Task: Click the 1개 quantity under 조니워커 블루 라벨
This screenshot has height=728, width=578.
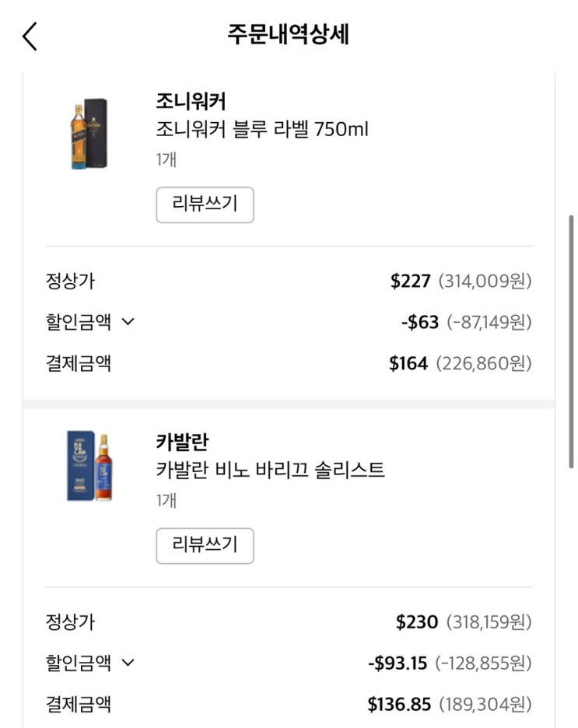Action: pos(166,159)
